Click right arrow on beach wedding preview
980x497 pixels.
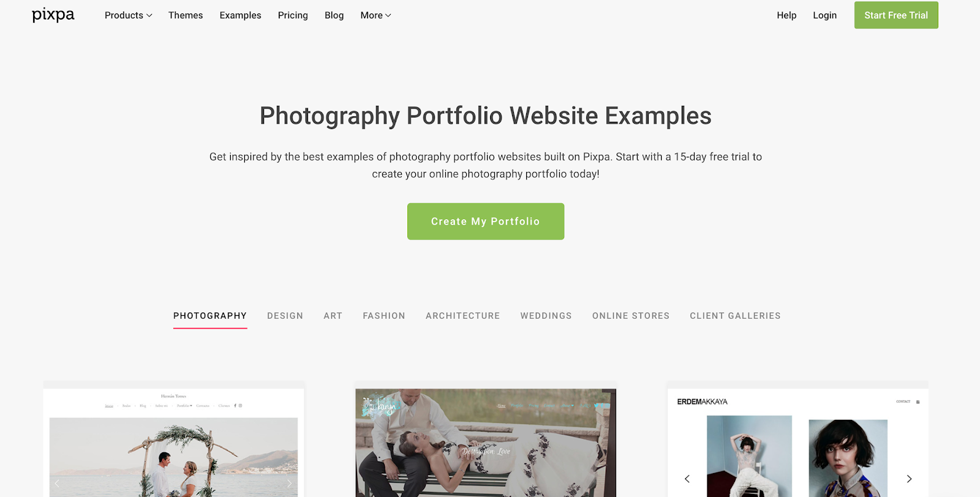tap(290, 484)
